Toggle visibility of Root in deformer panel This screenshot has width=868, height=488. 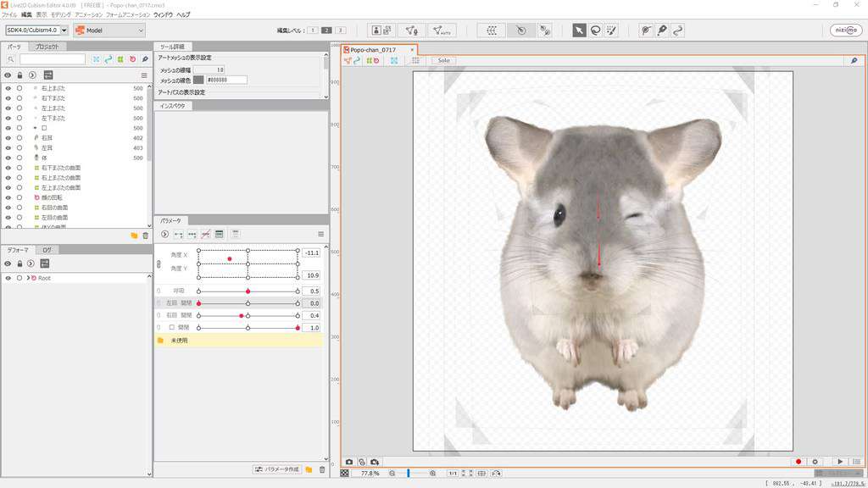(x=8, y=278)
